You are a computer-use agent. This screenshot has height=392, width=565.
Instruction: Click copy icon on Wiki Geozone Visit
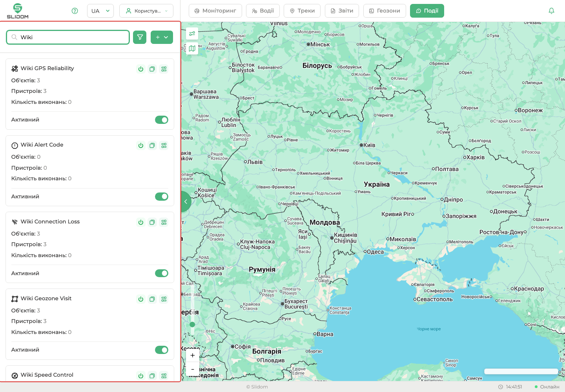[152, 299]
